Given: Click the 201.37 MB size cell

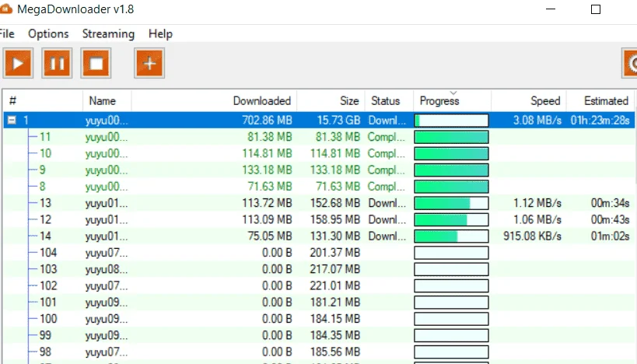Looking at the screenshot, I should (335, 253).
